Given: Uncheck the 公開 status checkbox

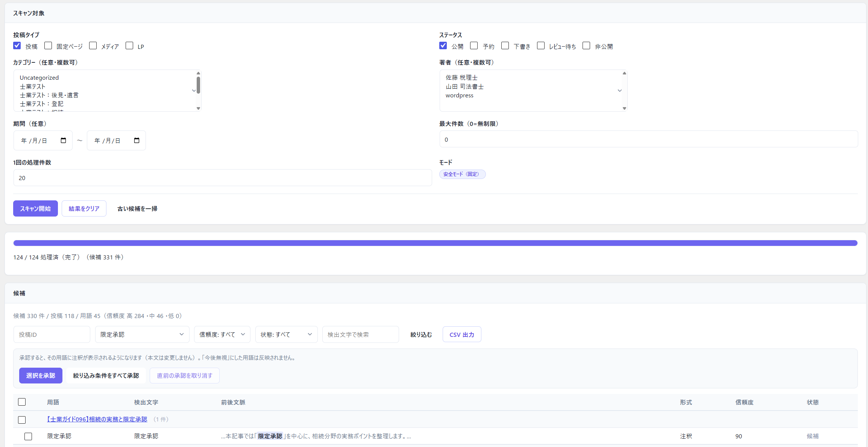Looking at the screenshot, I should click(443, 46).
